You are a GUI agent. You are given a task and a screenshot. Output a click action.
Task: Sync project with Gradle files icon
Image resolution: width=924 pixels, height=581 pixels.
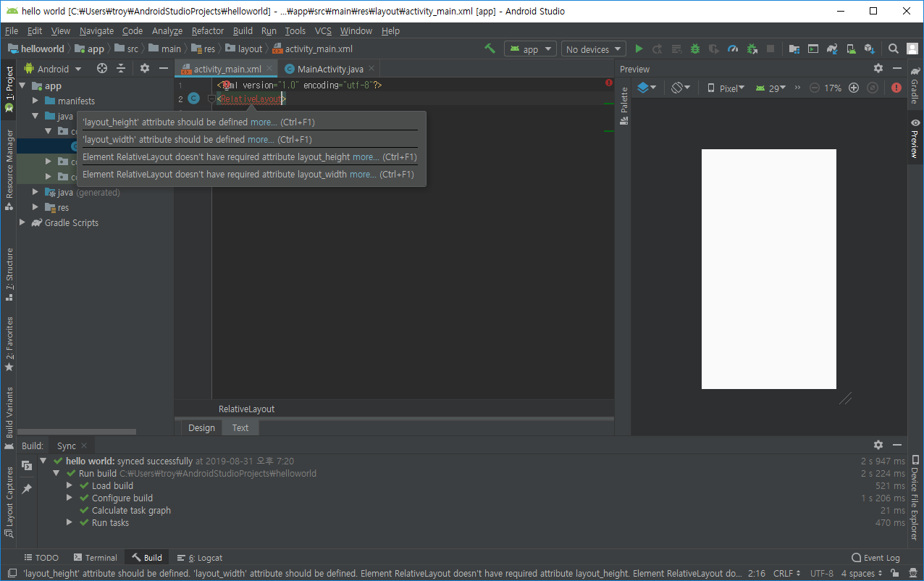pyautogui.click(x=832, y=49)
